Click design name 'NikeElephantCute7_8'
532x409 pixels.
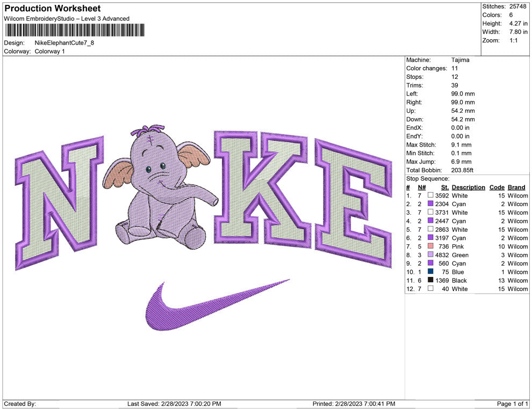coord(64,43)
